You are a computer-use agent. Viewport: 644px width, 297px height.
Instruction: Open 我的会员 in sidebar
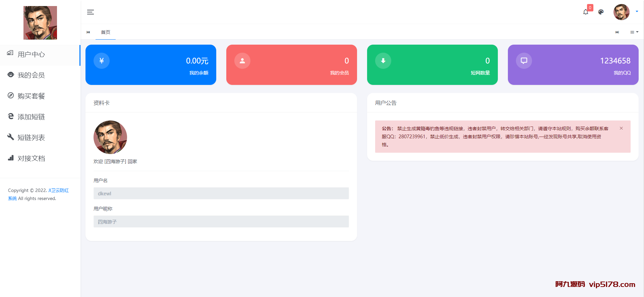pyautogui.click(x=40, y=75)
